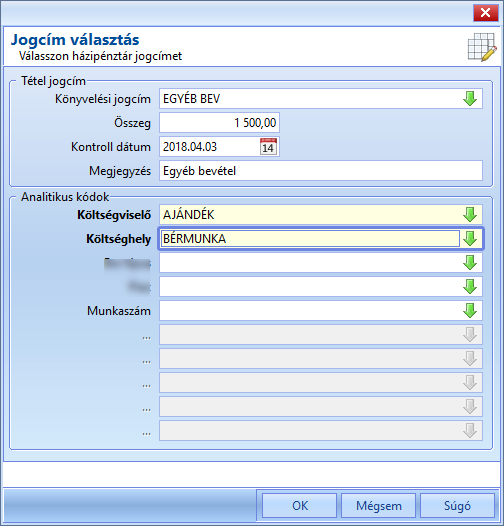Open the calendar picker for Kontroll dátum
The width and height of the screenshot is (504, 526).
click(268, 147)
